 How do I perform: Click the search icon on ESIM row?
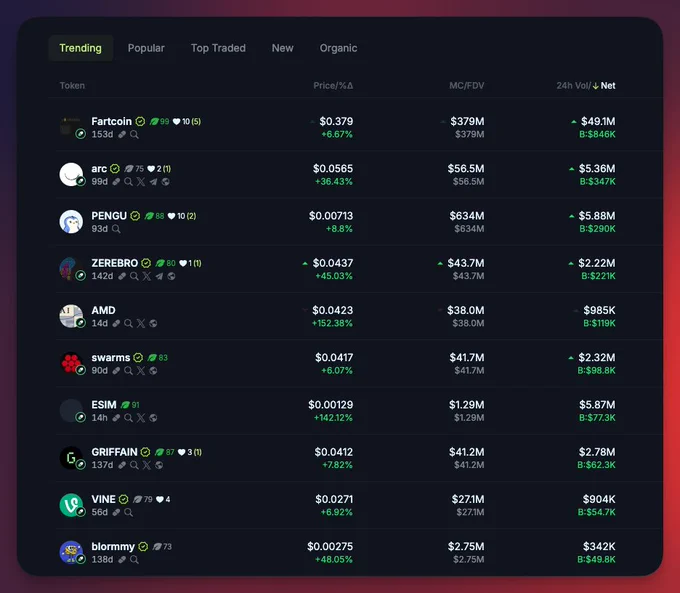click(x=128, y=418)
